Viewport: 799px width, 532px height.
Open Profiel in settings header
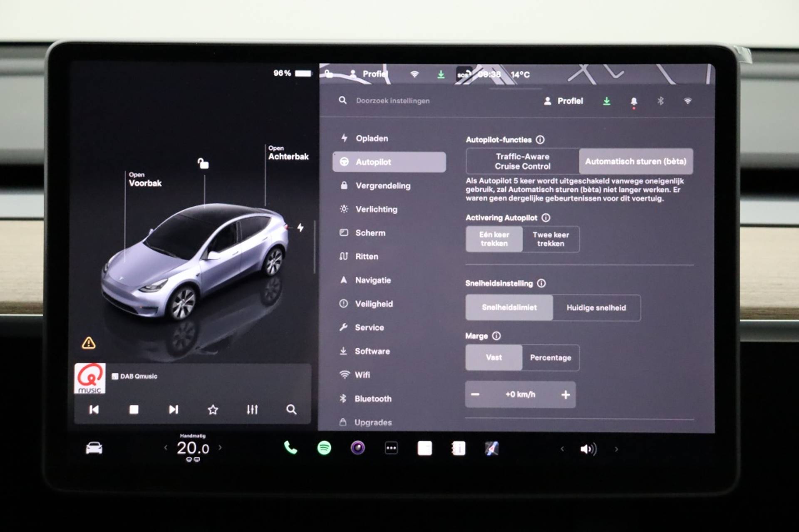564,101
